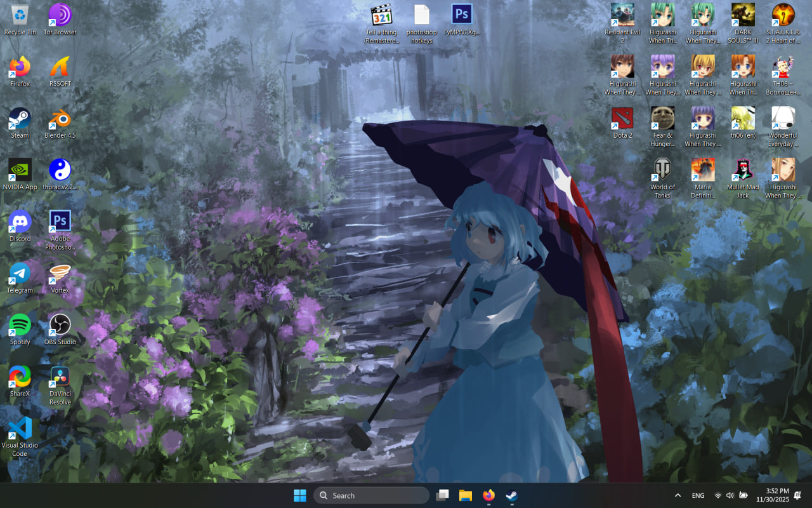Select the 'th06 (en)' shortcut
The height and width of the screenshot is (508, 812).
743,123
